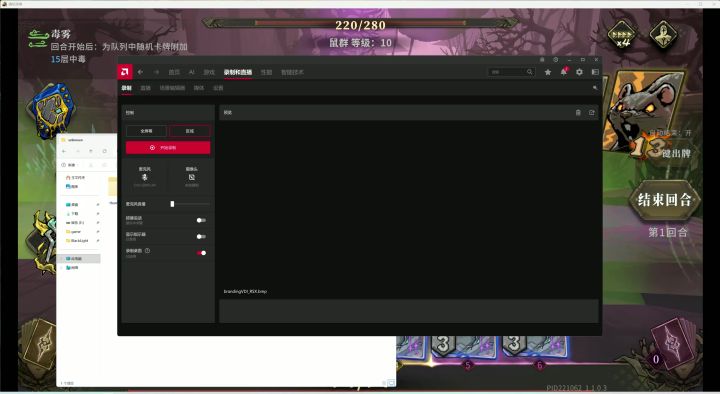The width and height of the screenshot is (720, 394).
Task: Click the x4 speed icon in game
Action: 623,35
